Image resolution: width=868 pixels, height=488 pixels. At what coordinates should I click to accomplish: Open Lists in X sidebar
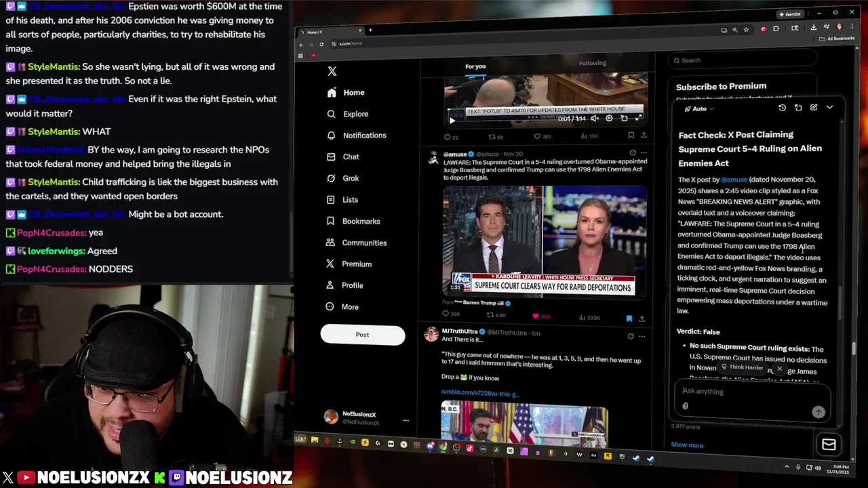point(342,200)
